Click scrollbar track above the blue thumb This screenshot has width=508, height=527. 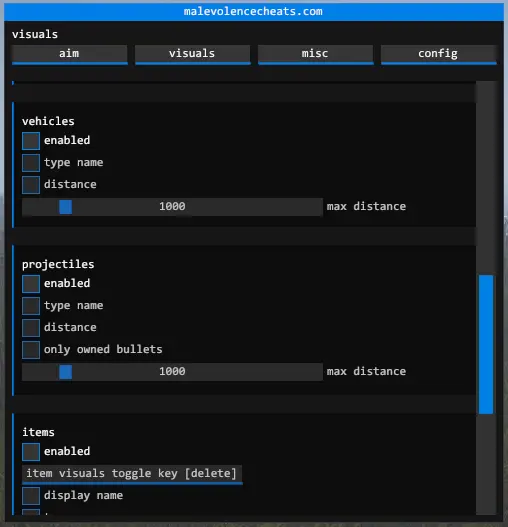pyautogui.click(x=486, y=178)
